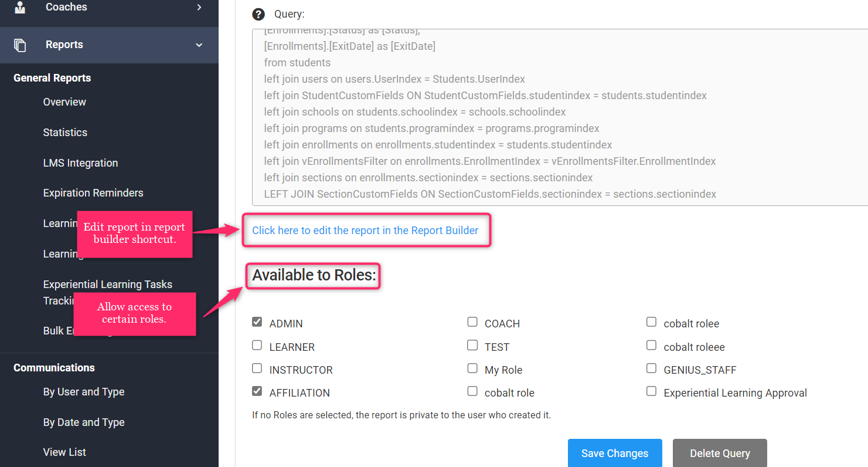
Task: Check the GENIUS_STAFF role checkbox
Action: (651, 368)
